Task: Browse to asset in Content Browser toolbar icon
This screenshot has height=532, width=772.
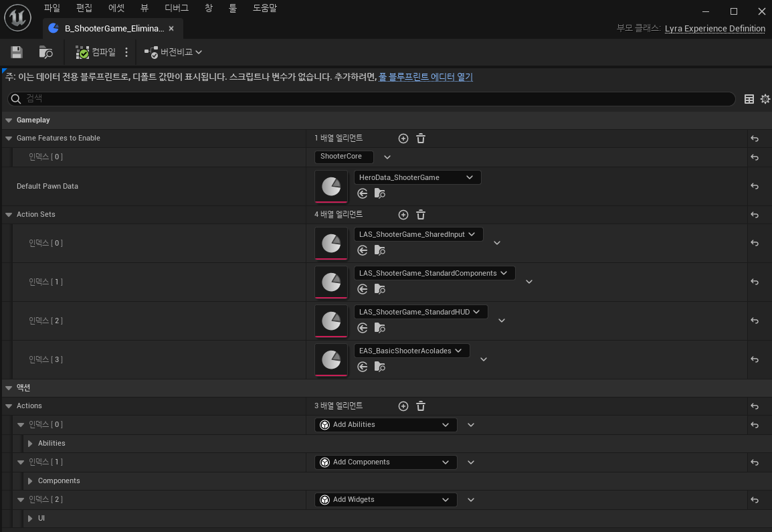Action: point(45,52)
